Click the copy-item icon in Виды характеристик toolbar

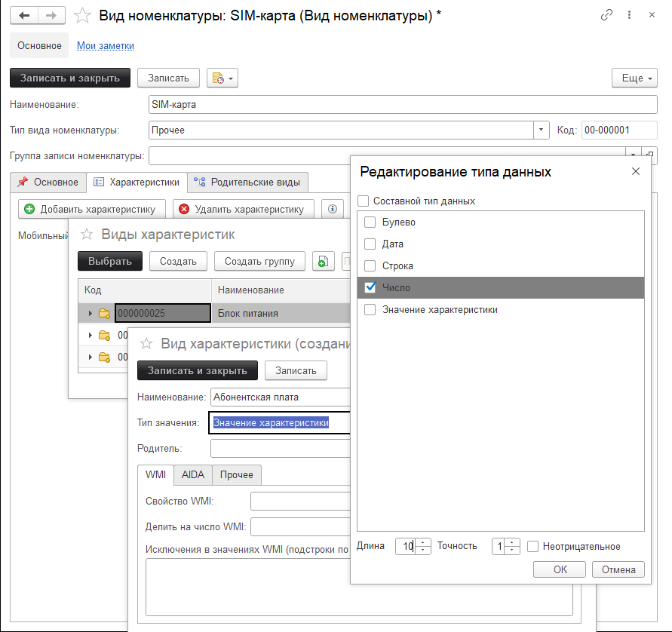(x=323, y=261)
